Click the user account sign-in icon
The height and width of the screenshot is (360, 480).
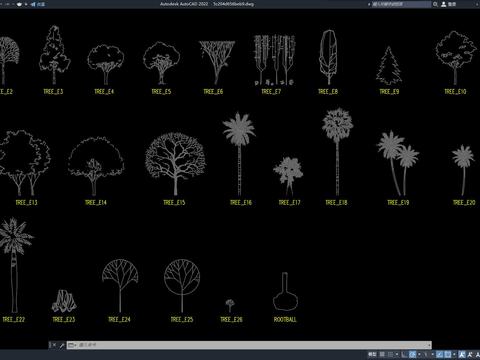coord(444,4)
